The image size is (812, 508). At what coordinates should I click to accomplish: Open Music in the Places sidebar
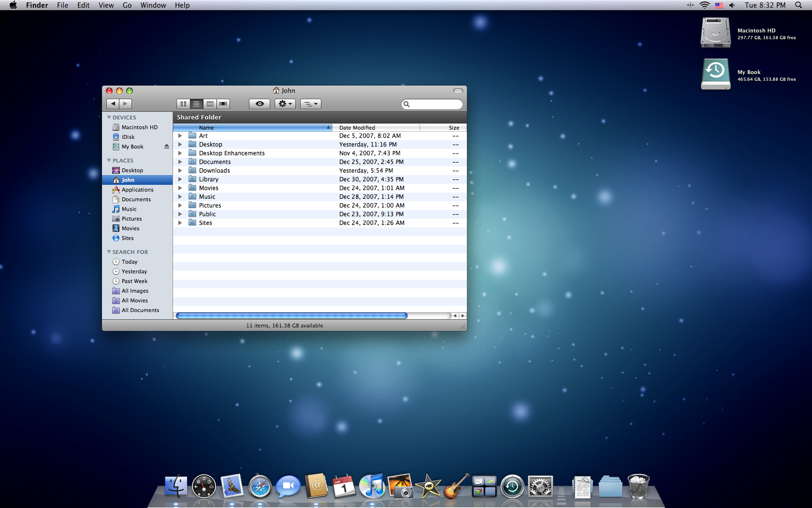[137, 209]
